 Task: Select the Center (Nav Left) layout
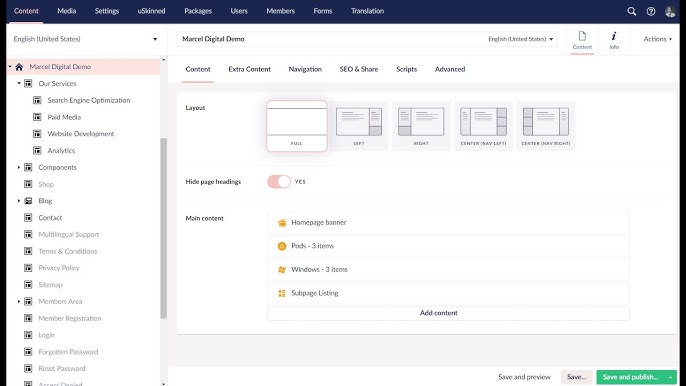point(483,126)
